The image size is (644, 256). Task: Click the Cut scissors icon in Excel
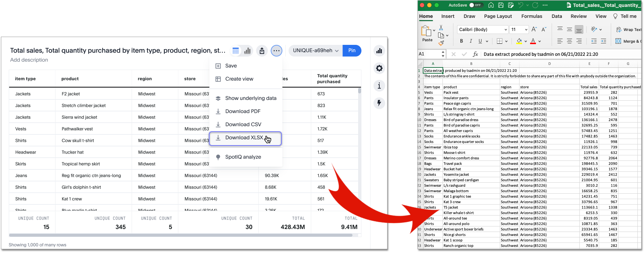(x=441, y=28)
